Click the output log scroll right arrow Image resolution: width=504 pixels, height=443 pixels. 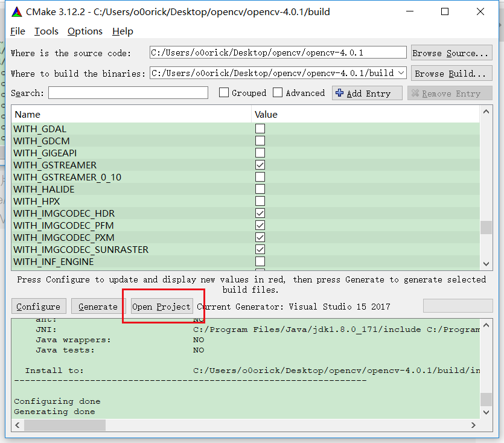[473, 425]
